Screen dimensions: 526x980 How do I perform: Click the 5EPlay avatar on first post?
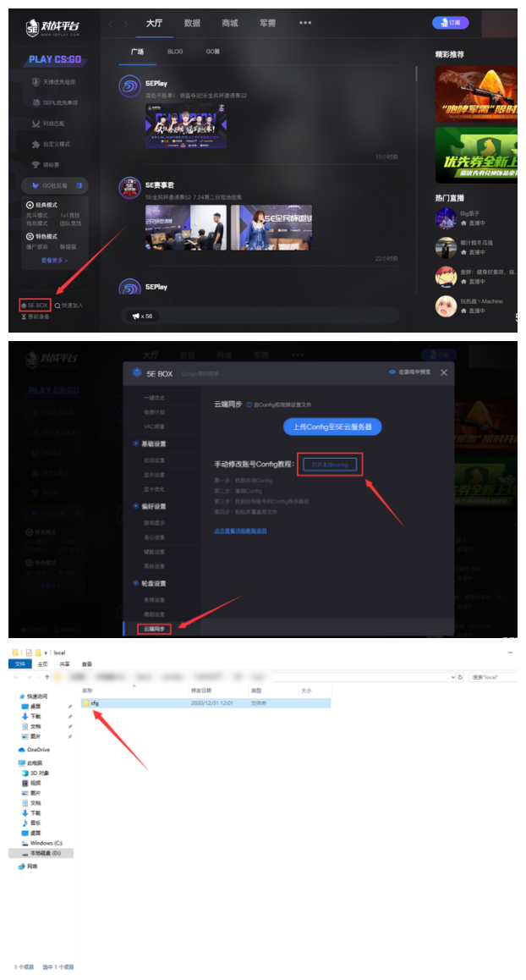129,85
